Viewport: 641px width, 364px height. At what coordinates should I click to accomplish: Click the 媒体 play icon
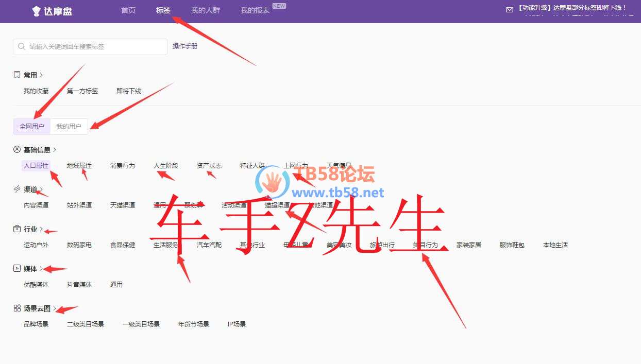tap(17, 269)
